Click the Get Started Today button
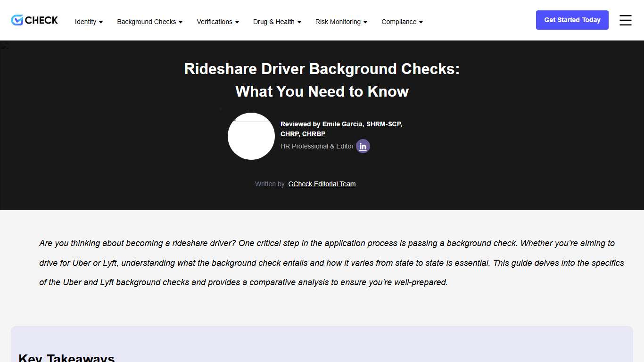 coord(572,20)
